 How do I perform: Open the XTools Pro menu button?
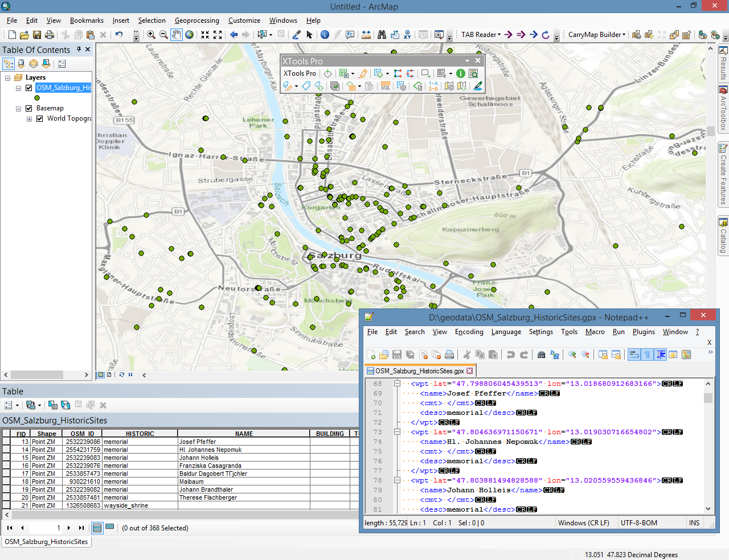pyautogui.click(x=300, y=73)
